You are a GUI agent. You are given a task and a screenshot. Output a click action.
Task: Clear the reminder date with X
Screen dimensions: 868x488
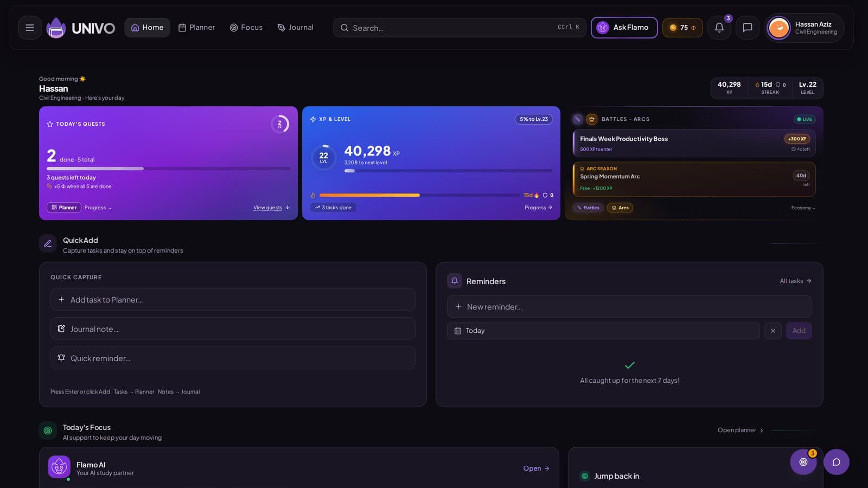pyautogui.click(x=773, y=331)
